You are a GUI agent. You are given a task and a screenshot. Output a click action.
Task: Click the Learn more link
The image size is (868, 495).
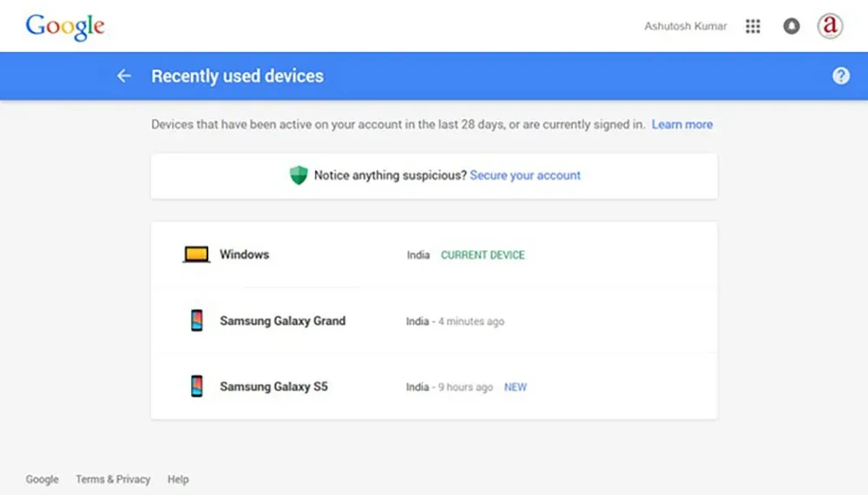pyautogui.click(x=682, y=125)
